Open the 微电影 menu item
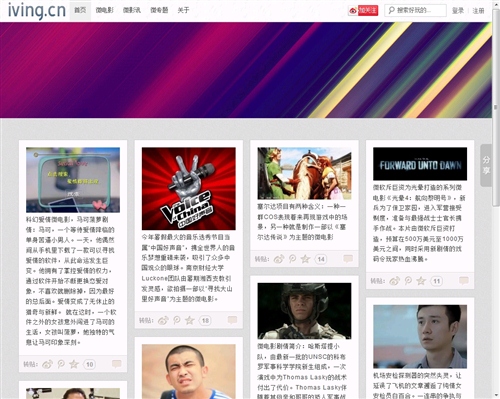The width and height of the screenshot is (500, 399). click(x=105, y=10)
